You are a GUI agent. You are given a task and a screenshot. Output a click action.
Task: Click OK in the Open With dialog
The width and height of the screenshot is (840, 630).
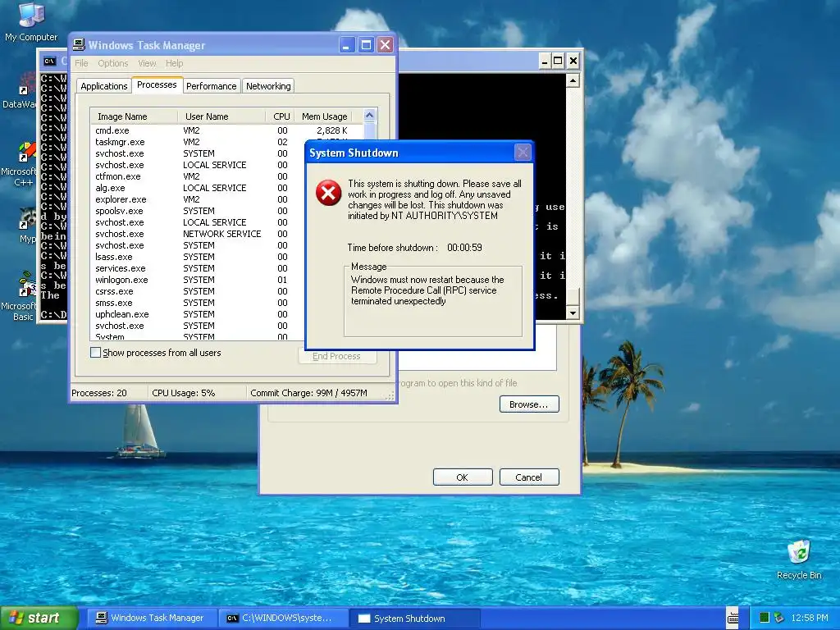coord(463,477)
